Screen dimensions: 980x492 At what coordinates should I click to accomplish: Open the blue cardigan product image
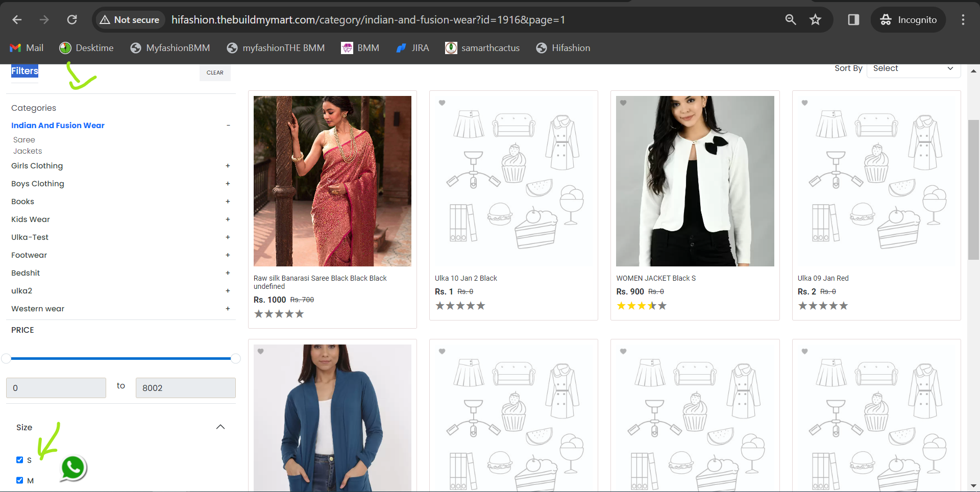[332, 418]
